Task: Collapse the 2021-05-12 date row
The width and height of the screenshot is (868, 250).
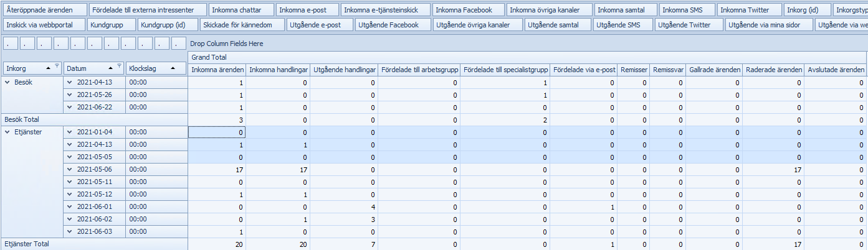Action: click(70, 194)
